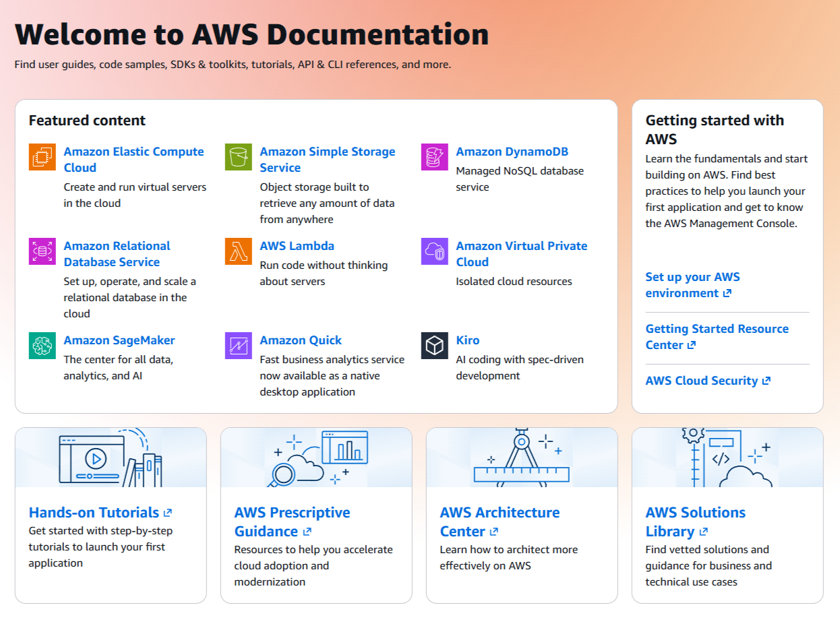Click the Featured content heading
Viewport: 840px width, 630px height.
(x=87, y=121)
